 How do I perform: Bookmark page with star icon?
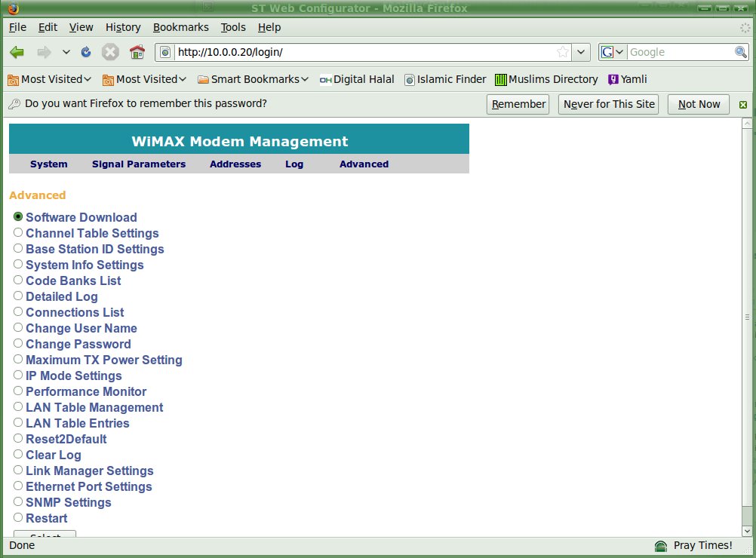pyautogui.click(x=562, y=52)
